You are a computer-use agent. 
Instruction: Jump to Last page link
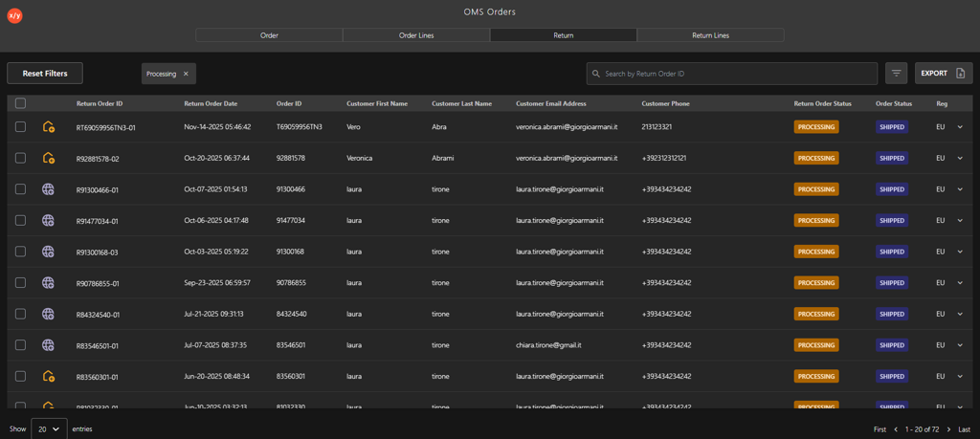click(x=965, y=429)
